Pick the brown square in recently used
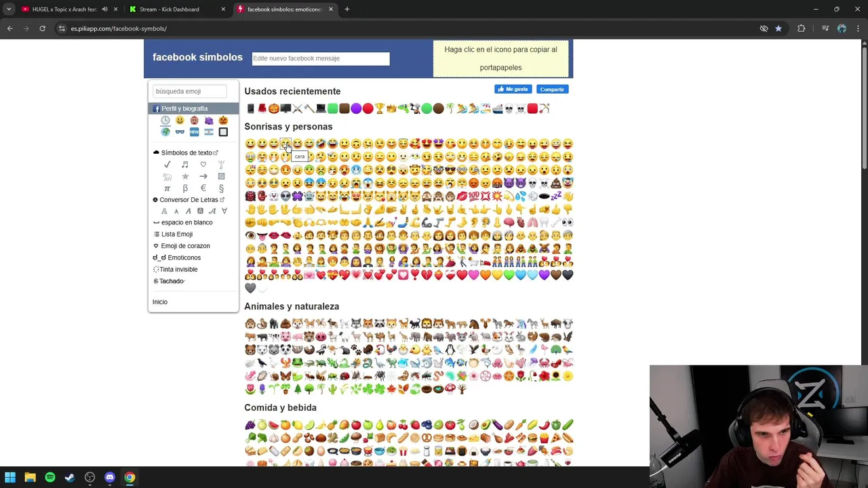Image resolution: width=868 pixels, height=488 pixels. tap(344, 108)
